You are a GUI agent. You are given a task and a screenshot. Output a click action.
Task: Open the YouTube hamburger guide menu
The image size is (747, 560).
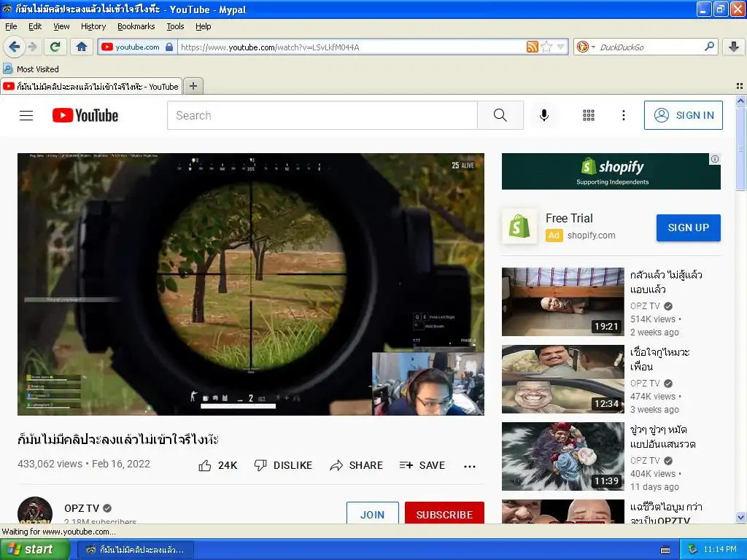[26, 115]
